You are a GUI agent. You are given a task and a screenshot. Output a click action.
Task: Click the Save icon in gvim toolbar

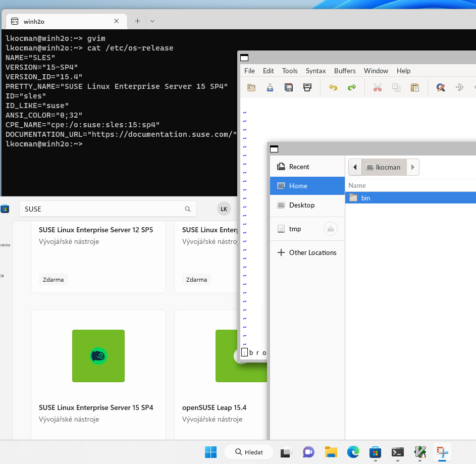(288, 87)
